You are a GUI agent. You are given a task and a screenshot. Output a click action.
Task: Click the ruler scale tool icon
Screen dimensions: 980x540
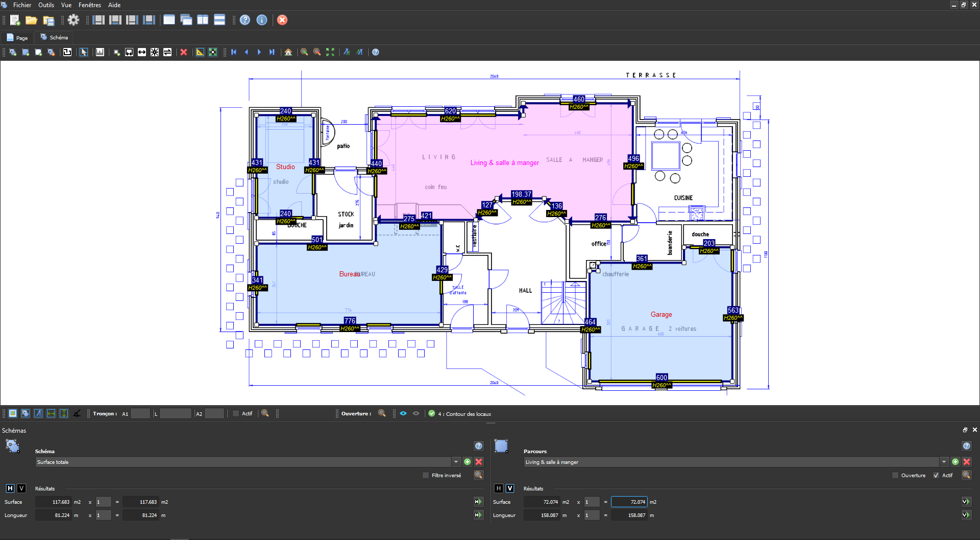click(x=100, y=52)
